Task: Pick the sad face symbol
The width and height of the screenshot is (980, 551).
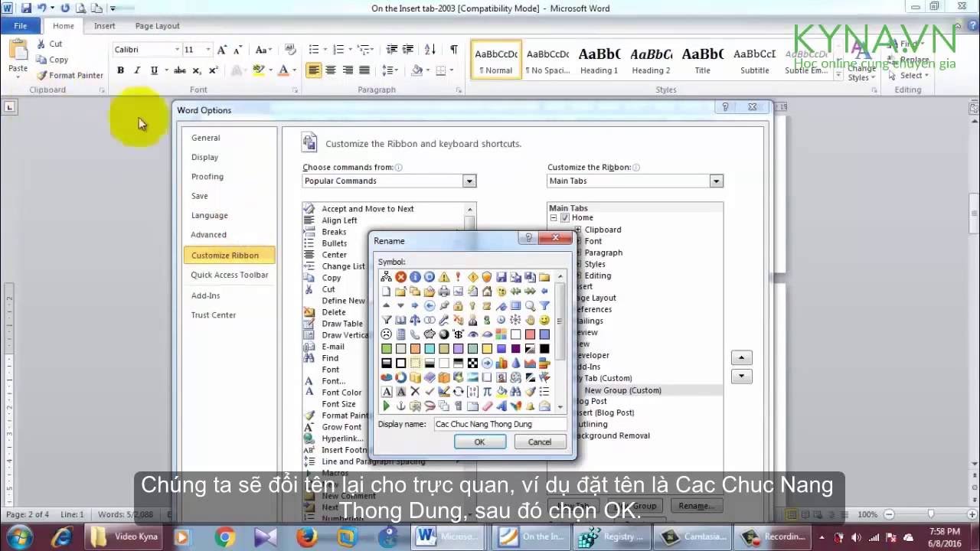Action: point(386,334)
